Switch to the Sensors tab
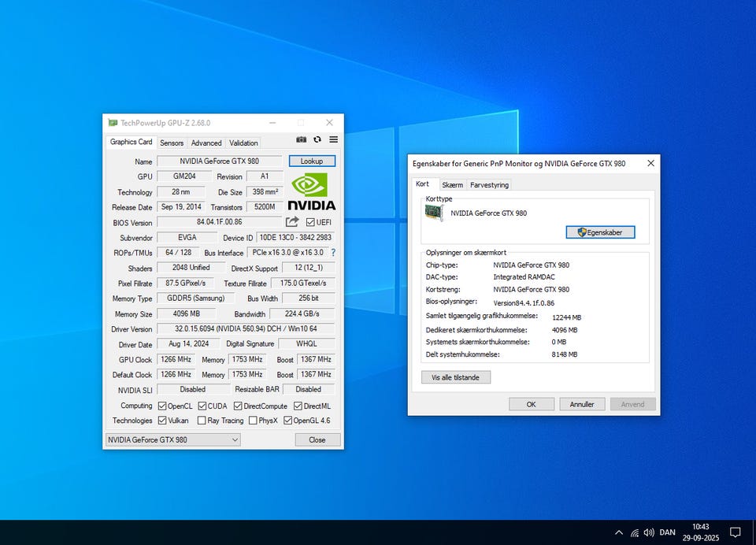Screen dimensions: 756x545 (x=172, y=143)
